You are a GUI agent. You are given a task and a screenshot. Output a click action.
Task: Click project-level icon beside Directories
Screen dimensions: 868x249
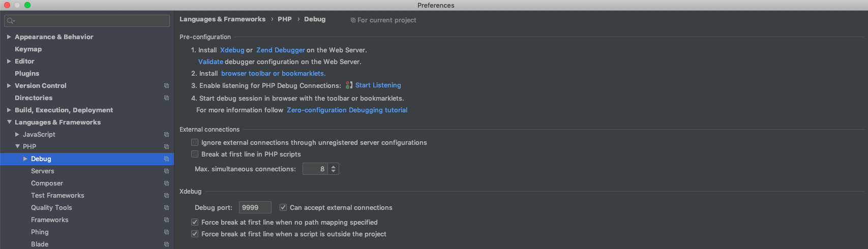(166, 98)
